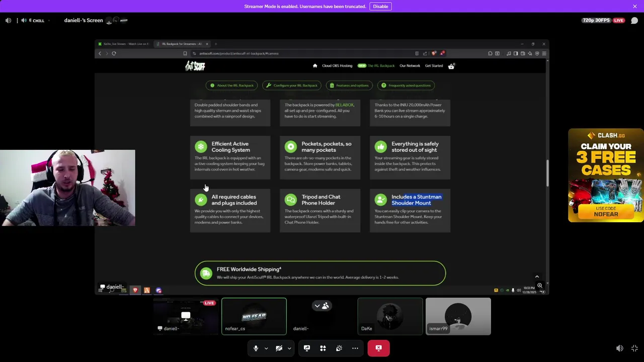Reload the page in the shared browser

tap(114, 53)
